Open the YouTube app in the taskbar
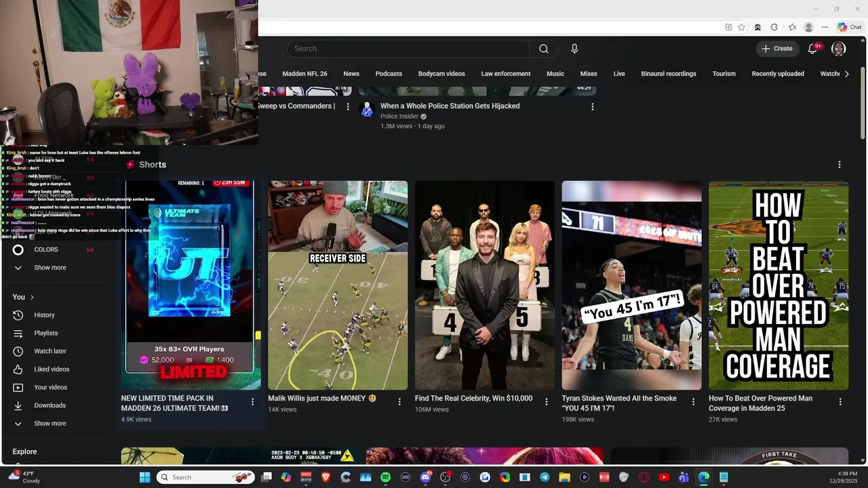This screenshot has width=868, height=488. pyautogui.click(x=664, y=477)
